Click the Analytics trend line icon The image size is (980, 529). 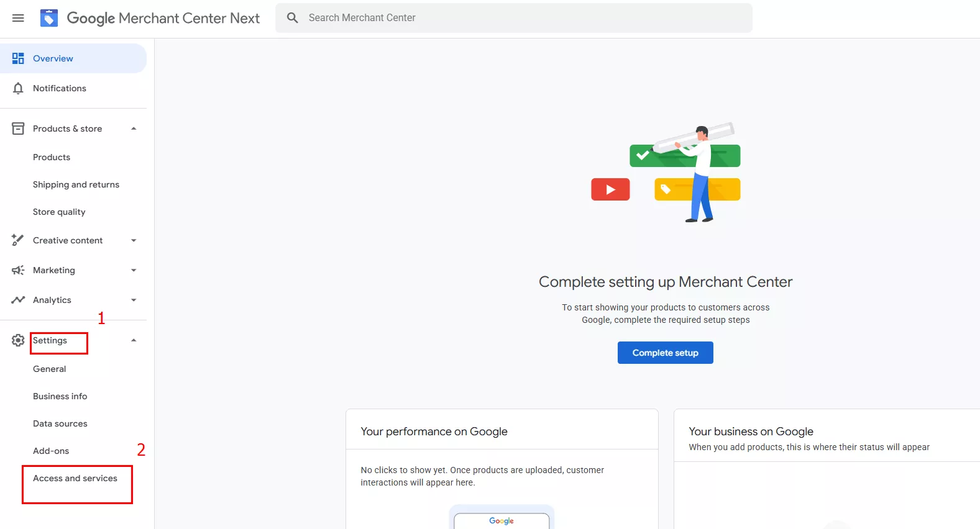[x=18, y=300]
